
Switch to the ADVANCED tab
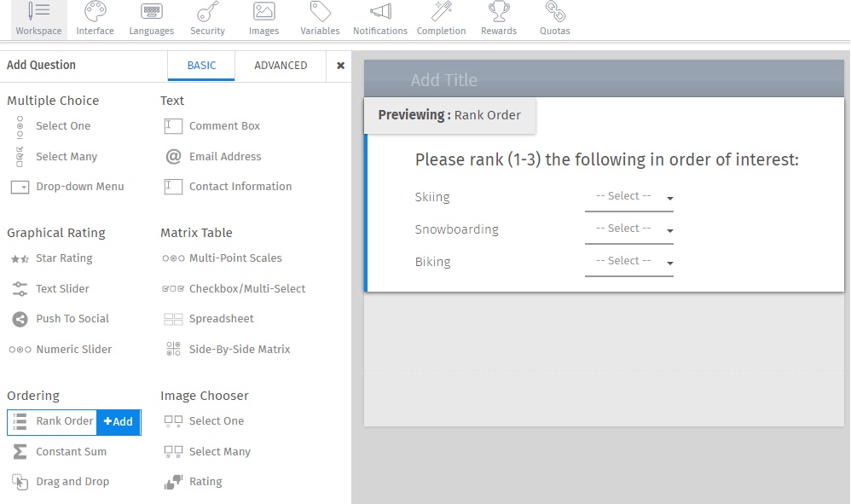[x=281, y=65]
